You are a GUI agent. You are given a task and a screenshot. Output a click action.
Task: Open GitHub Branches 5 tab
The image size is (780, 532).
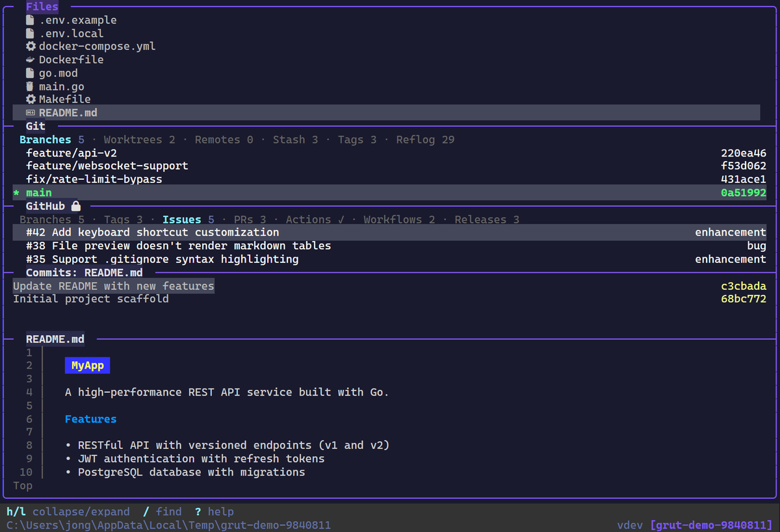tap(52, 220)
